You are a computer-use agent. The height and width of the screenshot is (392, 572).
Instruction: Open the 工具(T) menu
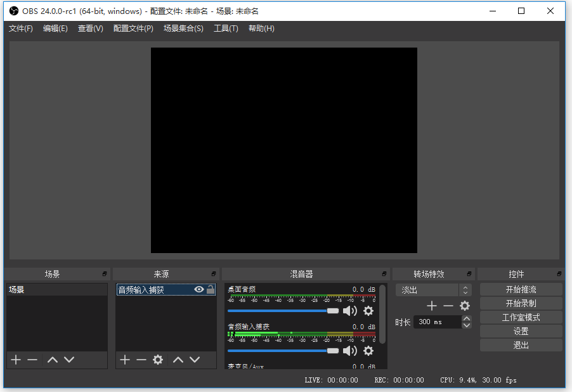[226, 29]
